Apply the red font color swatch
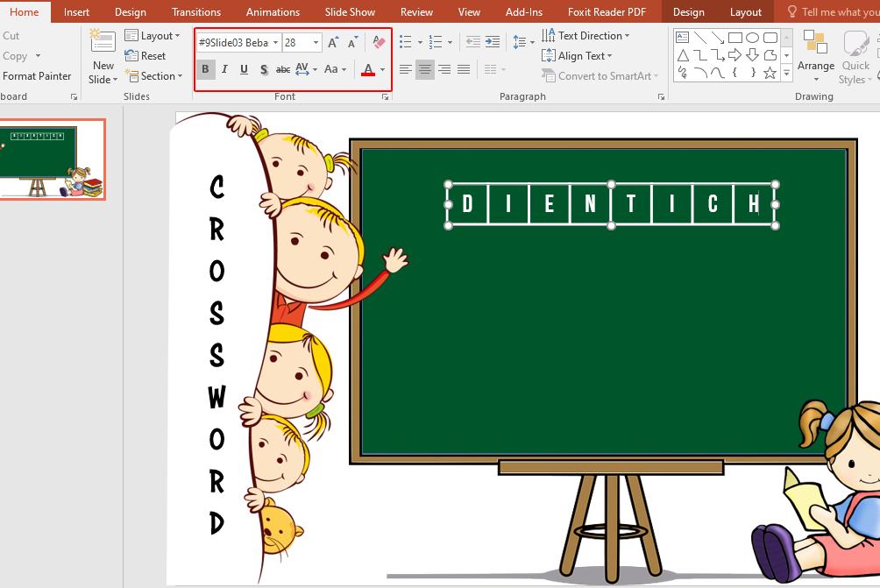Image resolution: width=880 pixels, height=588 pixels. [367, 69]
